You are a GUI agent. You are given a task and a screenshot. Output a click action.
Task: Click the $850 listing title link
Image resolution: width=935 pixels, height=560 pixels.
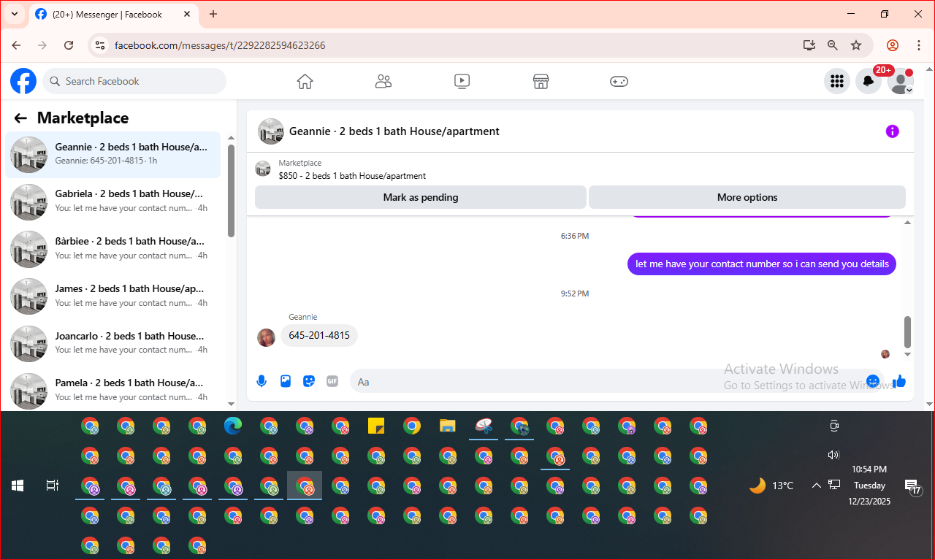pos(352,176)
